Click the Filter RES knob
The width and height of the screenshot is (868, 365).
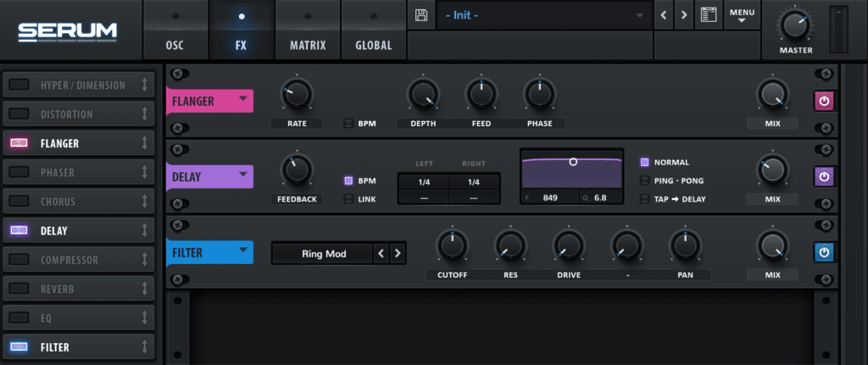510,246
